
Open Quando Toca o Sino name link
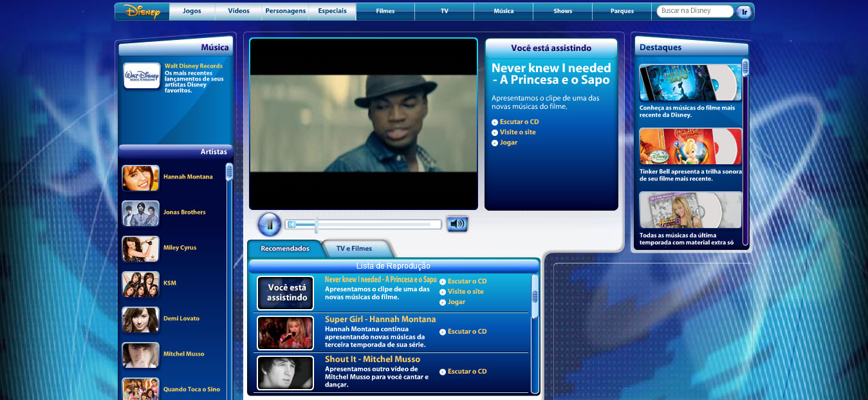(192, 390)
